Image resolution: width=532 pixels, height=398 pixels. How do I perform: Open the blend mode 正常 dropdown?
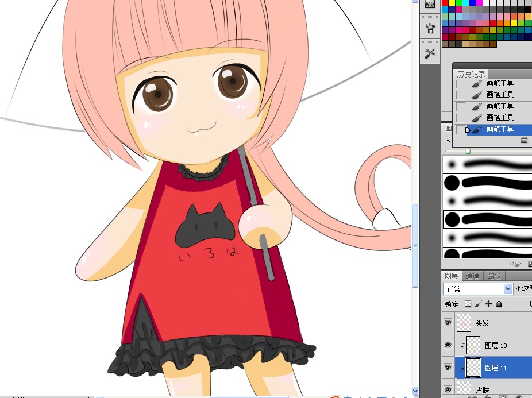(x=477, y=289)
